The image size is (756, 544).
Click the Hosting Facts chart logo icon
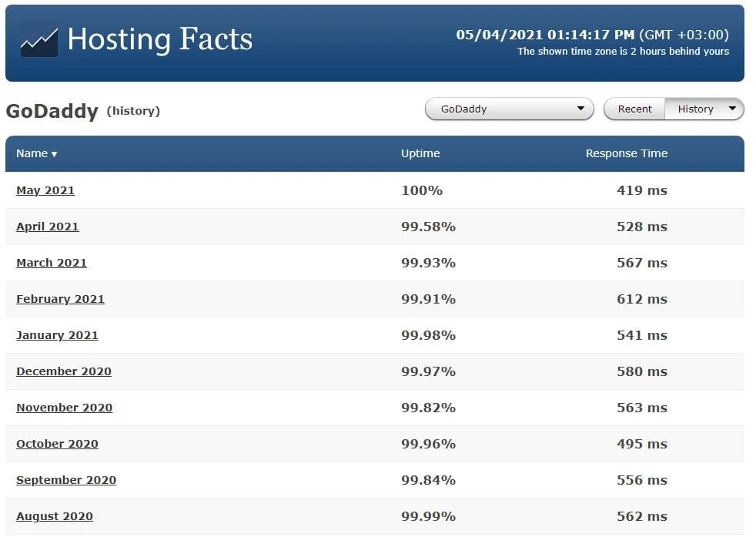[x=38, y=40]
